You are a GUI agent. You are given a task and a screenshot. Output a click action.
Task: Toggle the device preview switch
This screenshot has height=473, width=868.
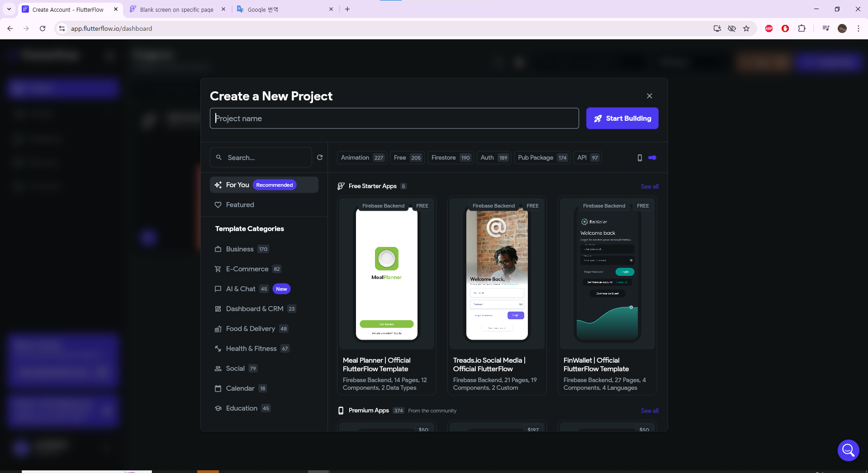(x=652, y=158)
